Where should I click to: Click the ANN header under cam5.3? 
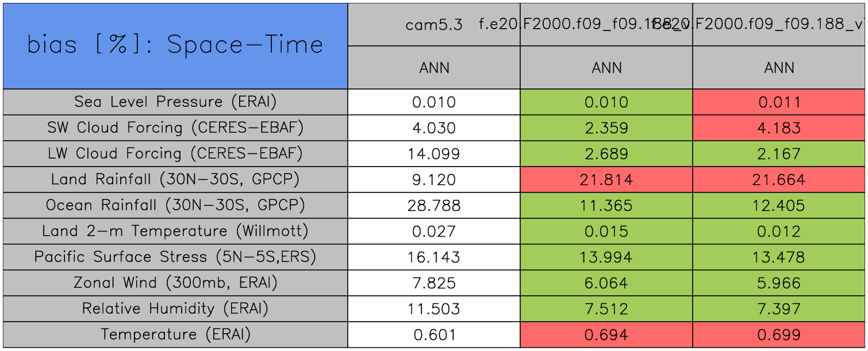pyautogui.click(x=434, y=68)
